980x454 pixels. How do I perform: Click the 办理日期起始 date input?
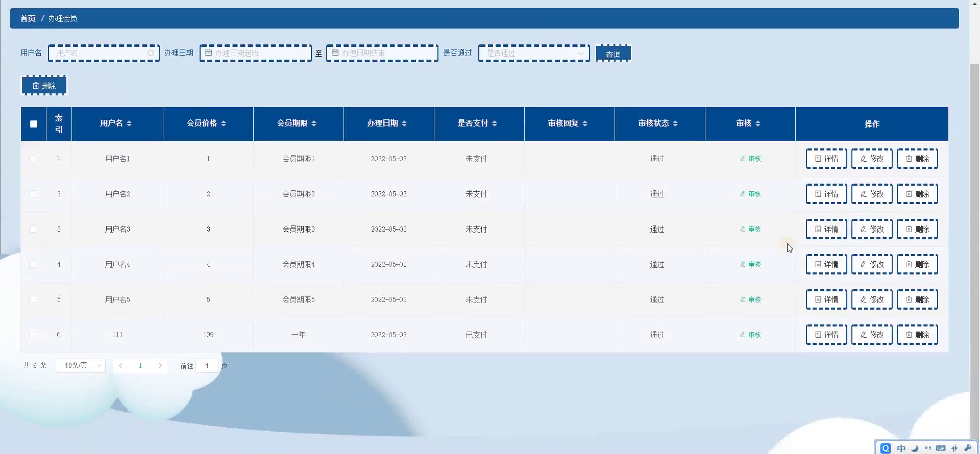point(256,53)
